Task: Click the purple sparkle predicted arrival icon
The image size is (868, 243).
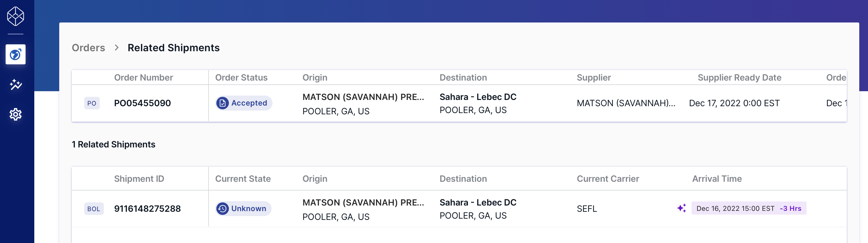Action: point(682,208)
